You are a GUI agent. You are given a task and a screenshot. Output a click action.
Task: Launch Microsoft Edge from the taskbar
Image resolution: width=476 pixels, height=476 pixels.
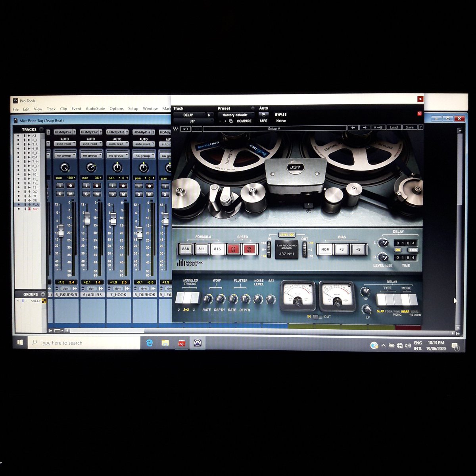(149, 343)
